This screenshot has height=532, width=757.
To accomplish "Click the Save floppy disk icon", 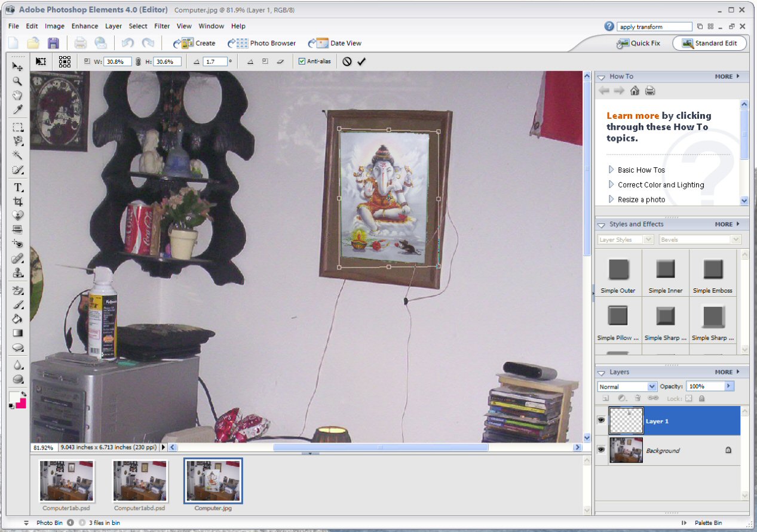I will point(53,43).
